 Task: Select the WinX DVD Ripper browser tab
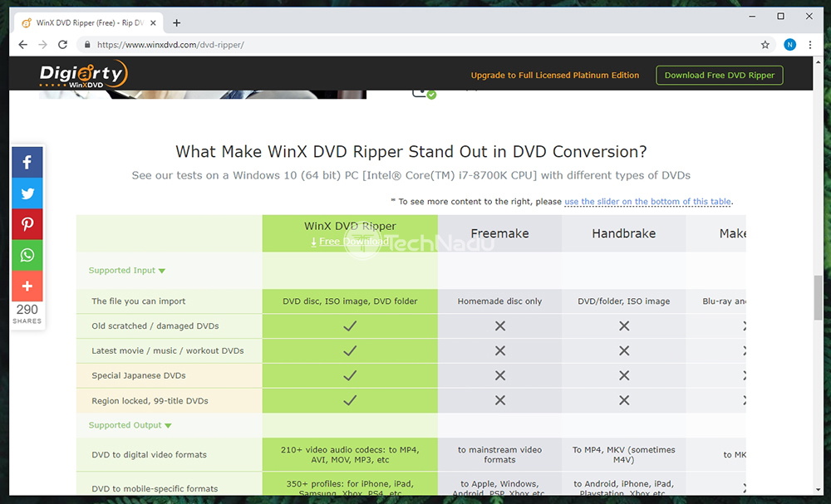(89, 22)
